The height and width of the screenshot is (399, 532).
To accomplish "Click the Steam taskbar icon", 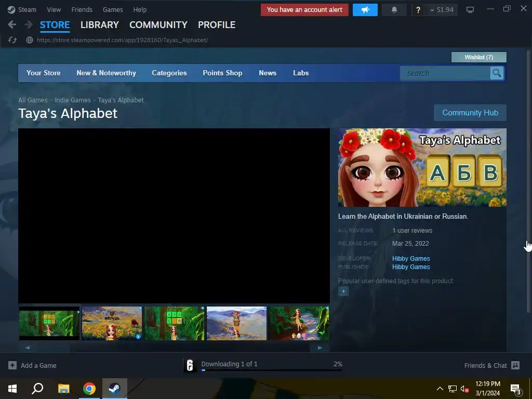I will [115, 389].
